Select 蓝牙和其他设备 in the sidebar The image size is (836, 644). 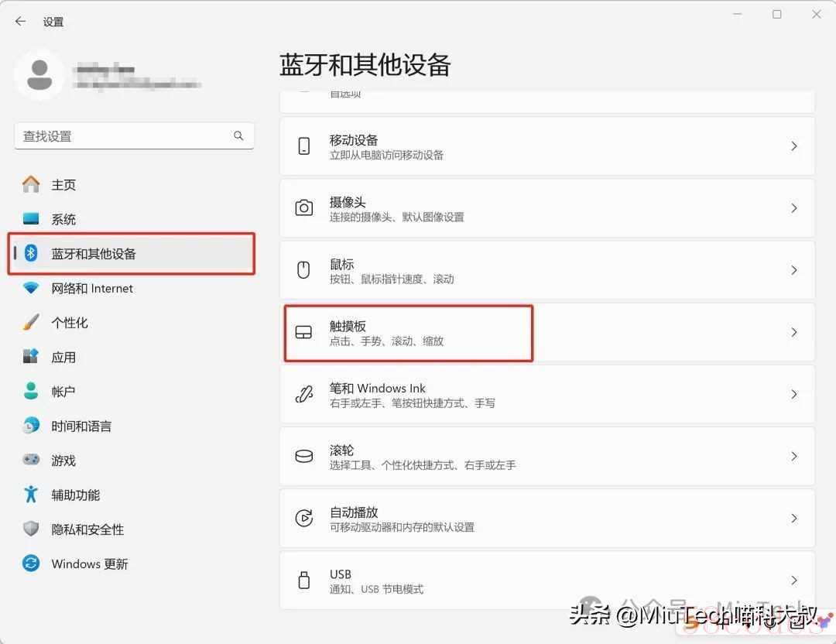pos(133,254)
